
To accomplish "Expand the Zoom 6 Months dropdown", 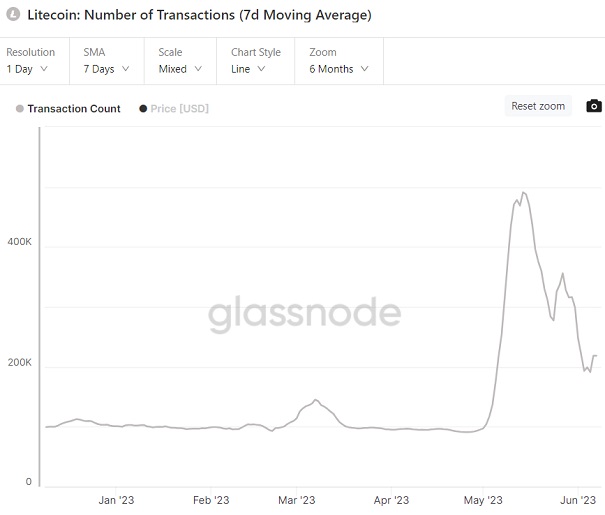I will tap(339, 69).
